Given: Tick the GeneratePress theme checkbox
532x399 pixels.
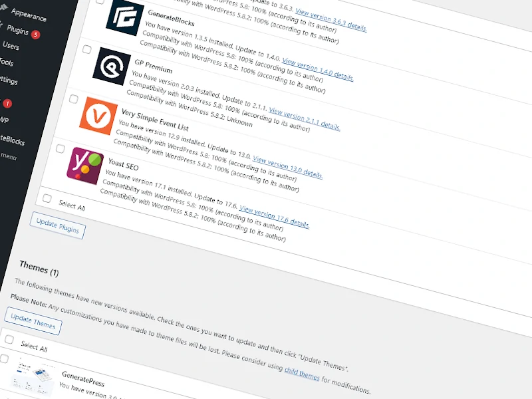Looking at the screenshot, I should click(4, 358).
